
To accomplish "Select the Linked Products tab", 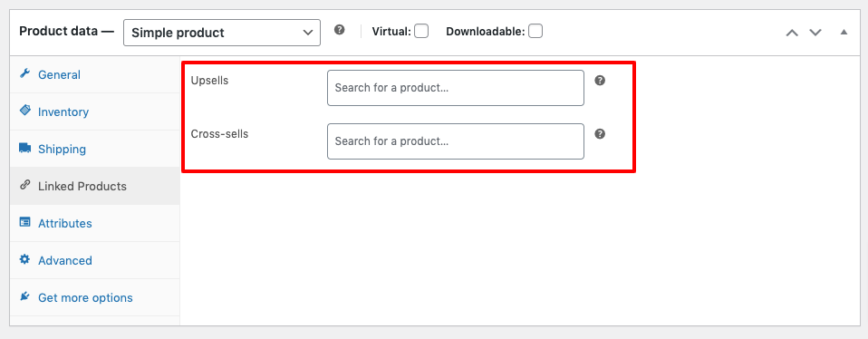I will pyautogui.click(x=94, y=186).
